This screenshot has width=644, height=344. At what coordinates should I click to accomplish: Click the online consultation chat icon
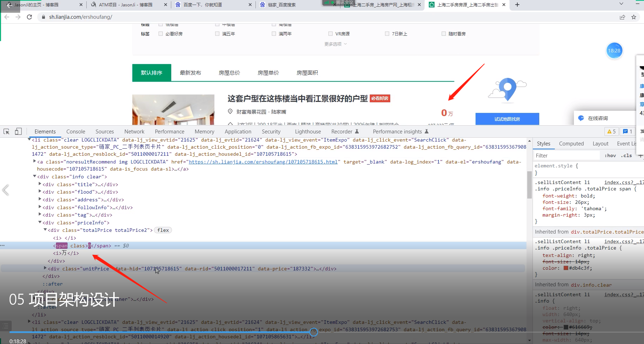(x=581, y=118)
